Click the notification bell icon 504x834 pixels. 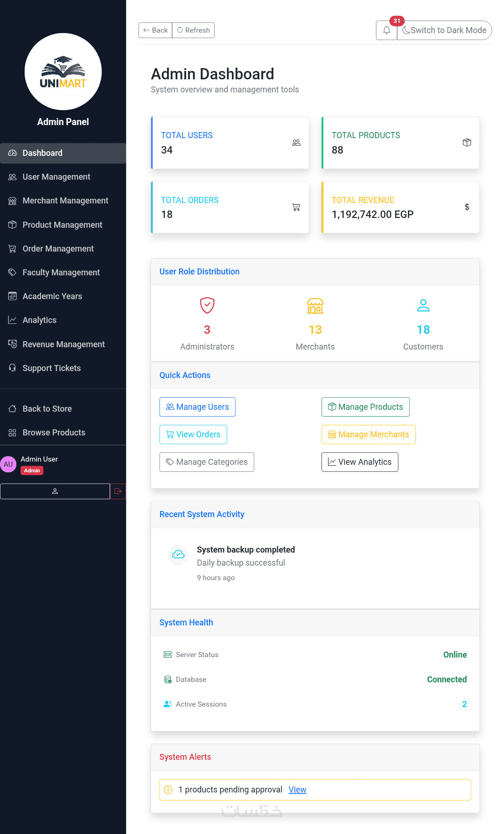pos(386,30)
